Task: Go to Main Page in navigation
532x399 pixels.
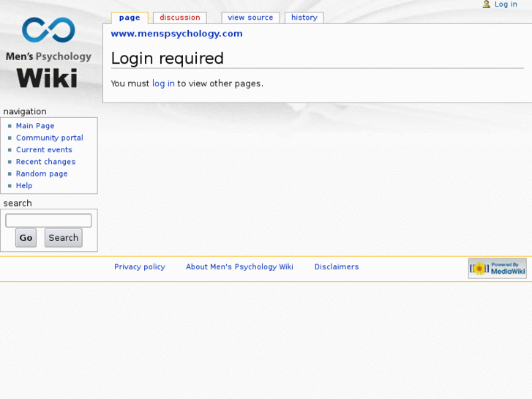Action: click(x=35, y=126)
